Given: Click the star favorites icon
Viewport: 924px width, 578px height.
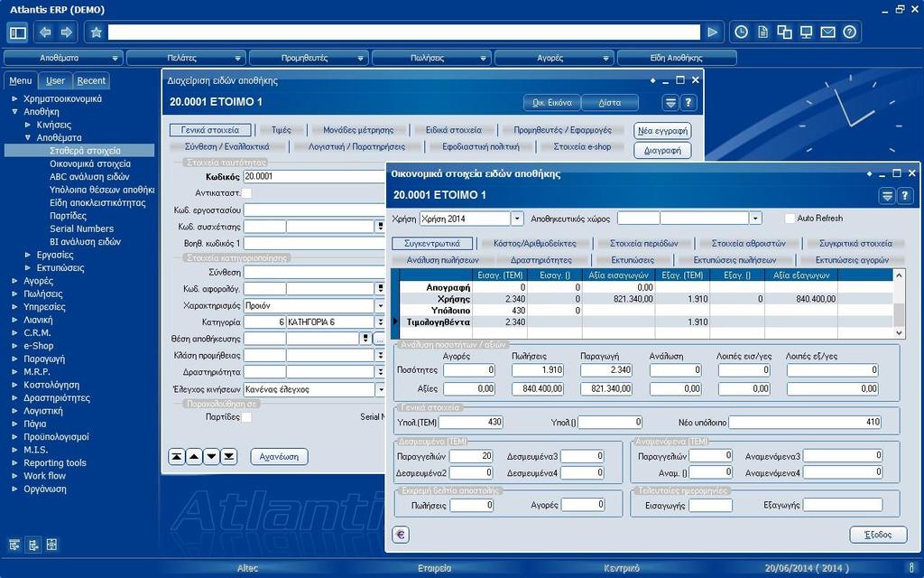Looking at the screenshot, I should click(96, 33).
